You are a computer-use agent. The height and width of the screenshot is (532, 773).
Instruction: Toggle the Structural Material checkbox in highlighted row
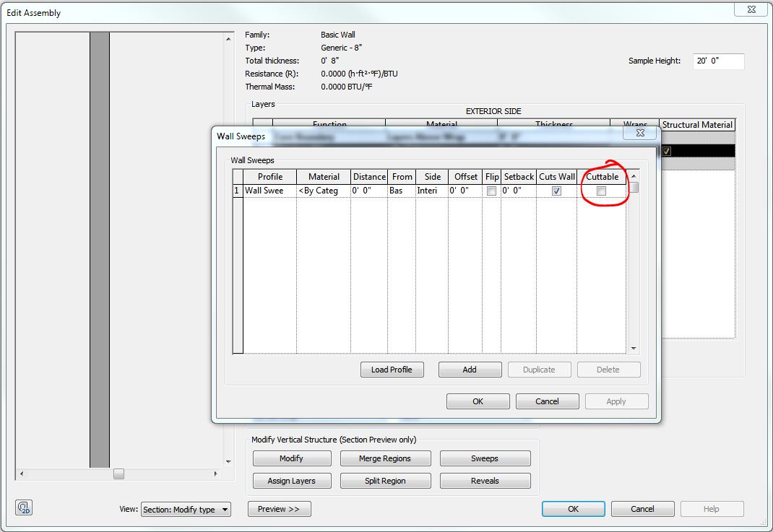667,151
